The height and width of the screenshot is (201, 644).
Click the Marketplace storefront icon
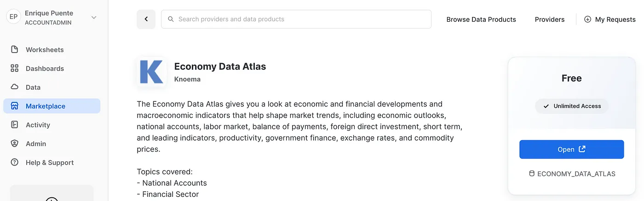(15, 106)
